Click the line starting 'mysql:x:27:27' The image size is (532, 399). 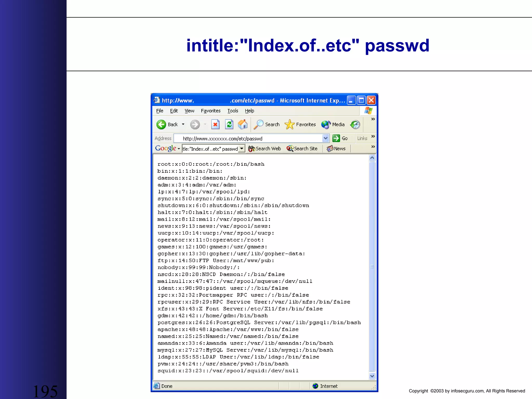[x=245, y=350]
